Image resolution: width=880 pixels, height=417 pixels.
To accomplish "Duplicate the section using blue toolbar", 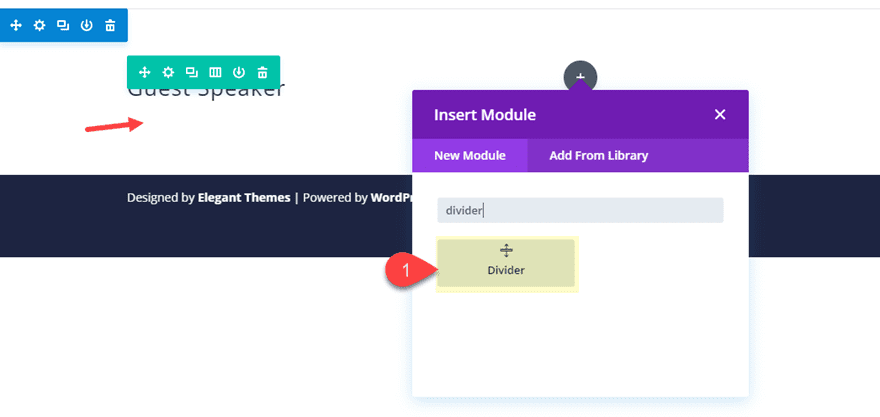I will tap(63, 25).
